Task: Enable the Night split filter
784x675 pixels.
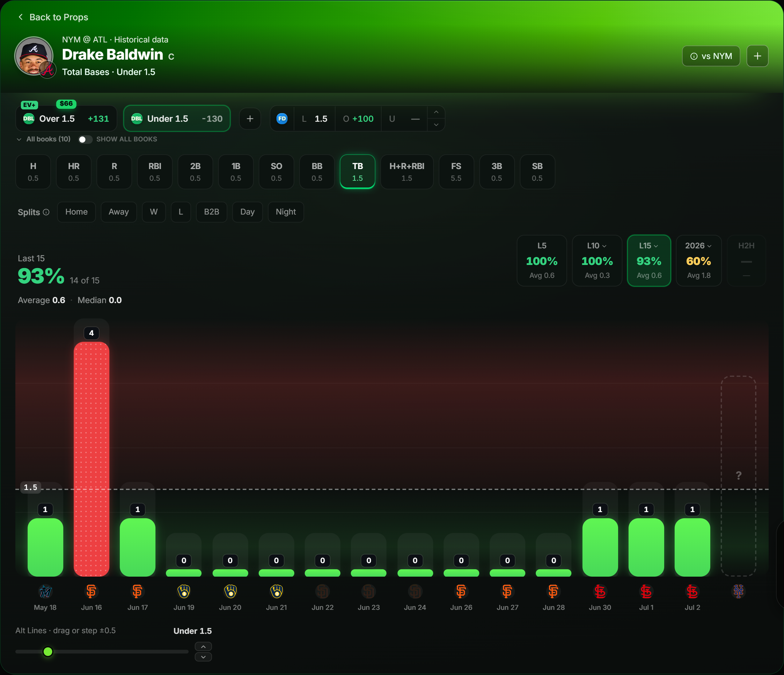Action: (286, 212)
